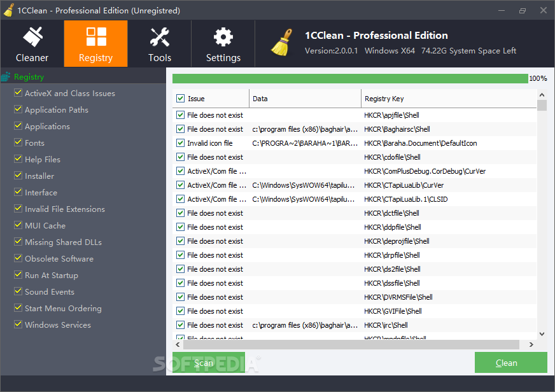Select HKCR\deprojfile\Shell entry
The width and height of the screenshot is (555, 392).
397,241
